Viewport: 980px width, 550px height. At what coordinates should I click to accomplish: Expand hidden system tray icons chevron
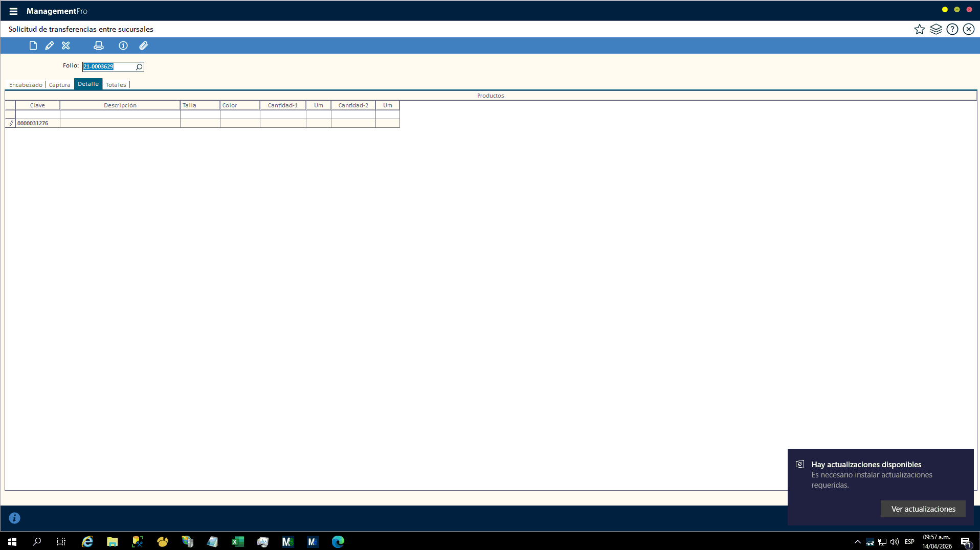[x=857, y=542]
